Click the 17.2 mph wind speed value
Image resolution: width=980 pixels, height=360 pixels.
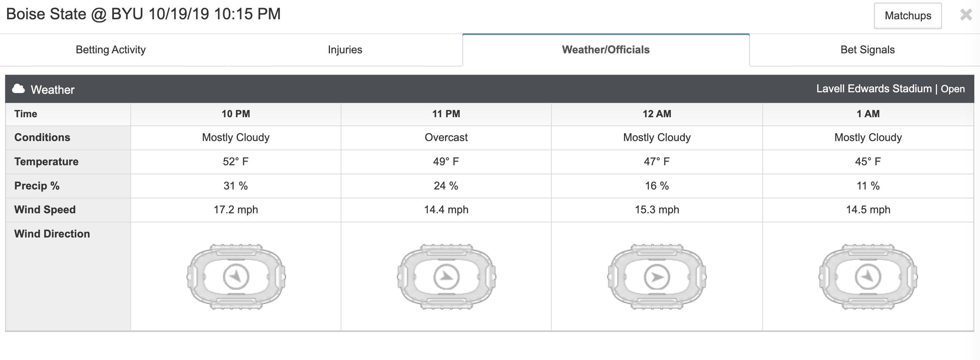(x=236, y=209)
